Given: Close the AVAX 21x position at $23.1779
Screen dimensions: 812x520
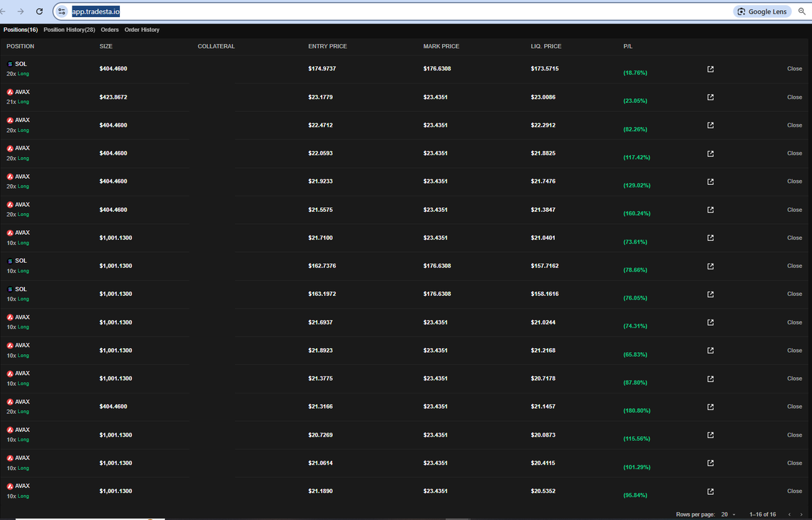Looking at the screenshot, I should click(794, 97).
